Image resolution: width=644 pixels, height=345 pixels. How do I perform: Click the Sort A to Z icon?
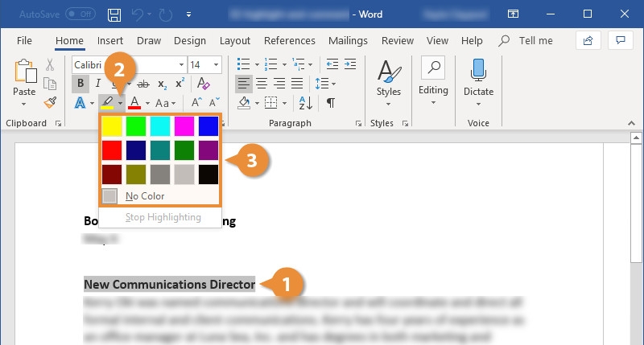point(305,102)
